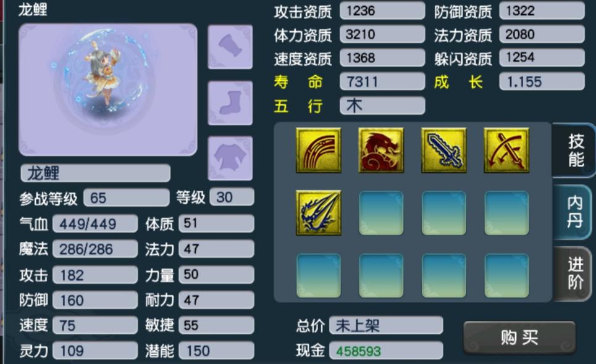Open the 内丹 tab
The width and height of the screenshot is (596, 364).
575,212
